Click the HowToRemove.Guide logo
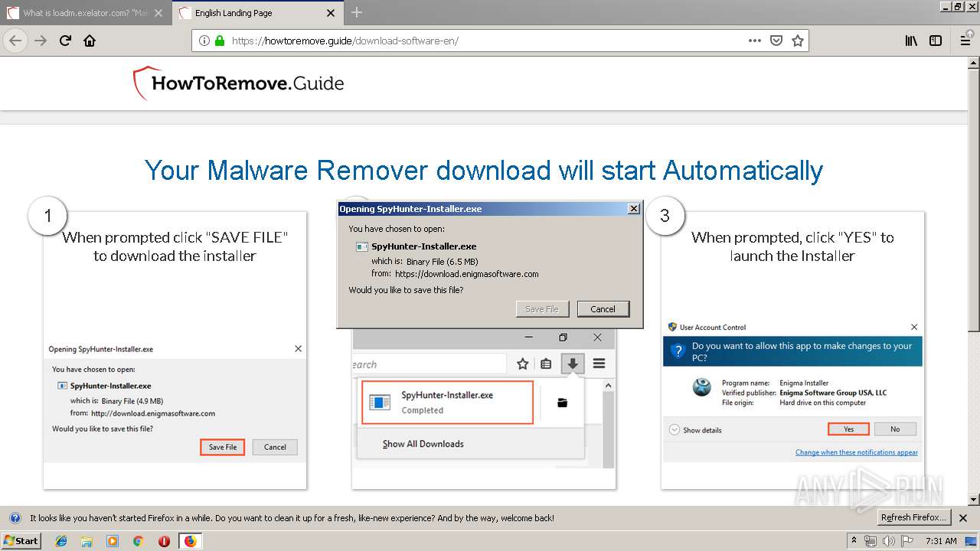 [239, 83]
